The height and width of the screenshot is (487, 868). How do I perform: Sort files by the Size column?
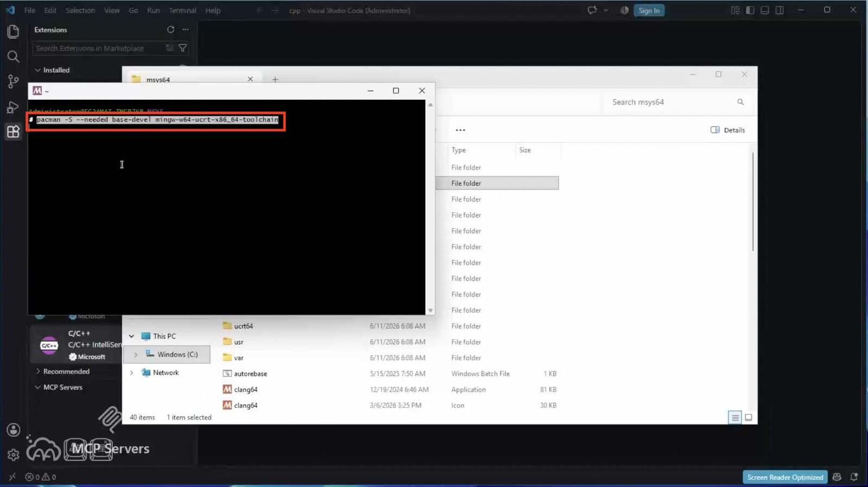(x=525, y=150)
